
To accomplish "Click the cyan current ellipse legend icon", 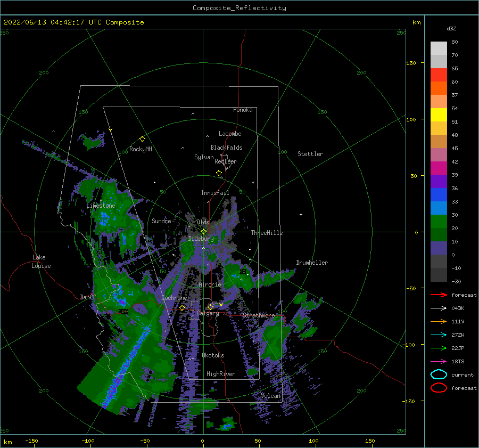I will [x=439, y=374].
